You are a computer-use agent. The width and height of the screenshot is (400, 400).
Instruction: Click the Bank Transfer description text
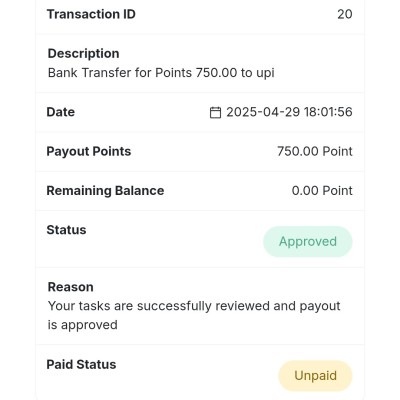coord(161,73)
